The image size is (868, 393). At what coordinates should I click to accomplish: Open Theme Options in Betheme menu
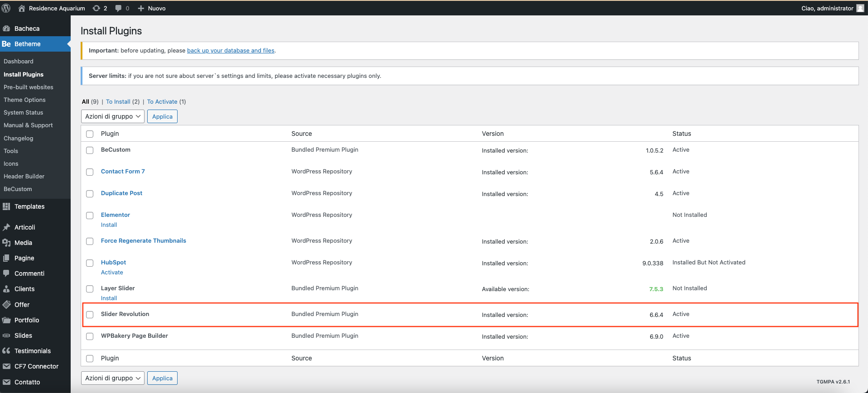pos(24,100)
